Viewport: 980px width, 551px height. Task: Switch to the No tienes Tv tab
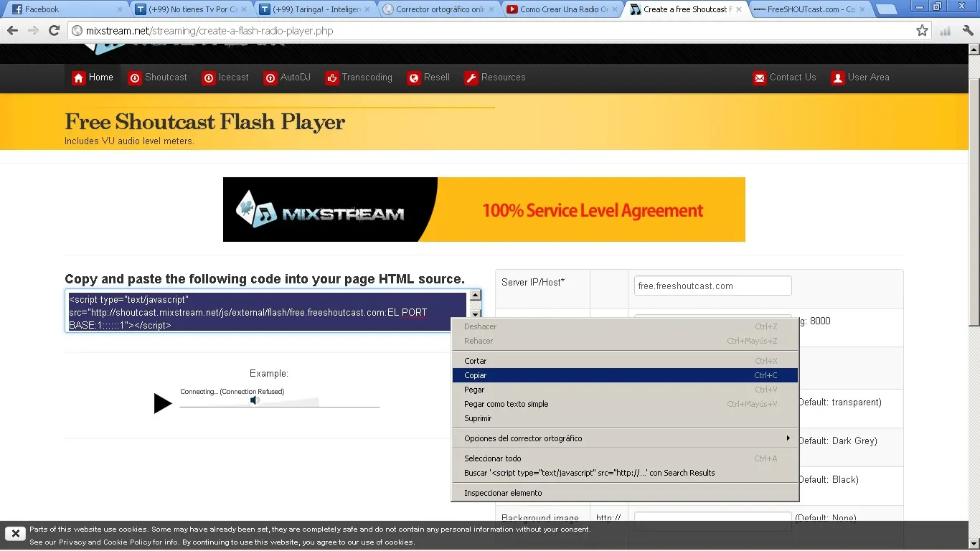(x=191, y=9)
